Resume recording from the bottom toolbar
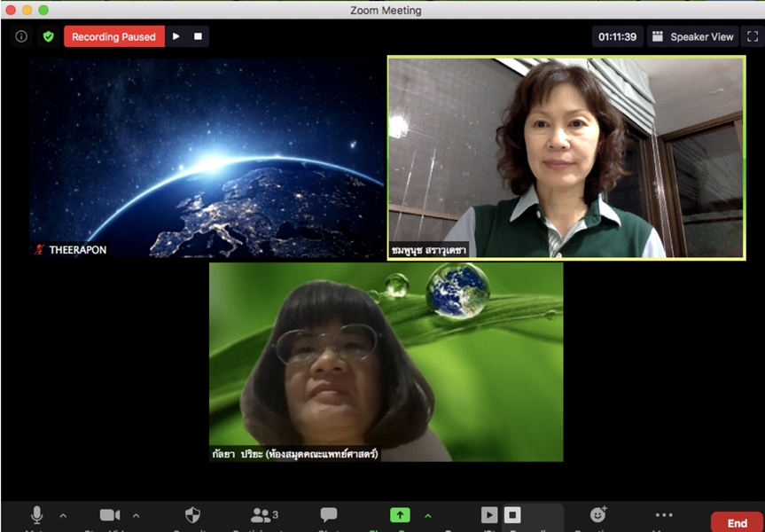 point(489,515)
